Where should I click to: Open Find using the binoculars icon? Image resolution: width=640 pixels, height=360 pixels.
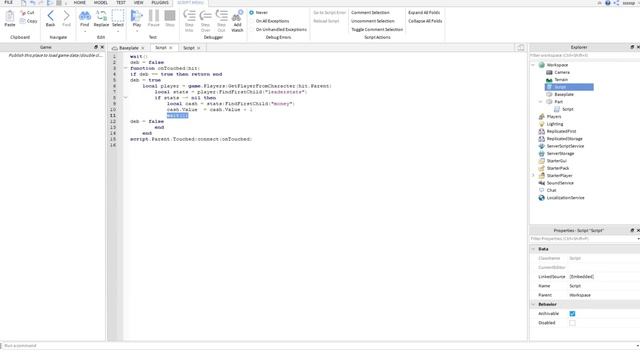coord(84,16)
